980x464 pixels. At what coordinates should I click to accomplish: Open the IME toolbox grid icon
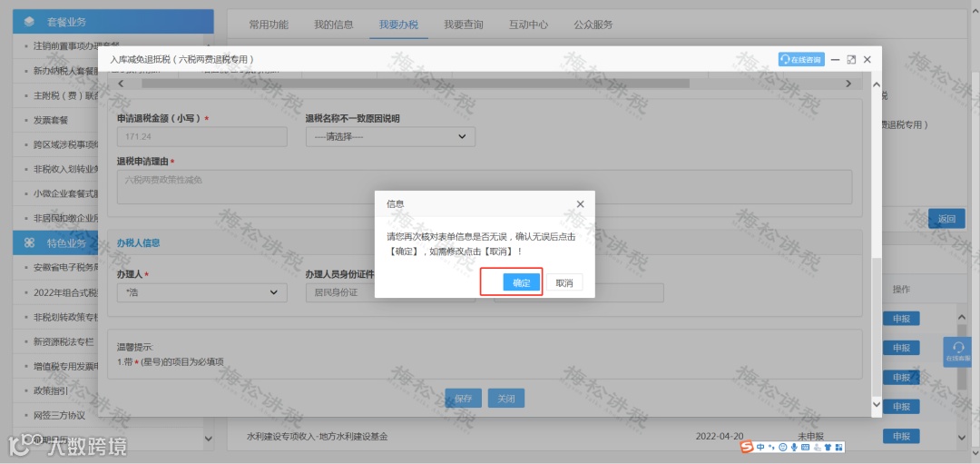coord(839,447)
